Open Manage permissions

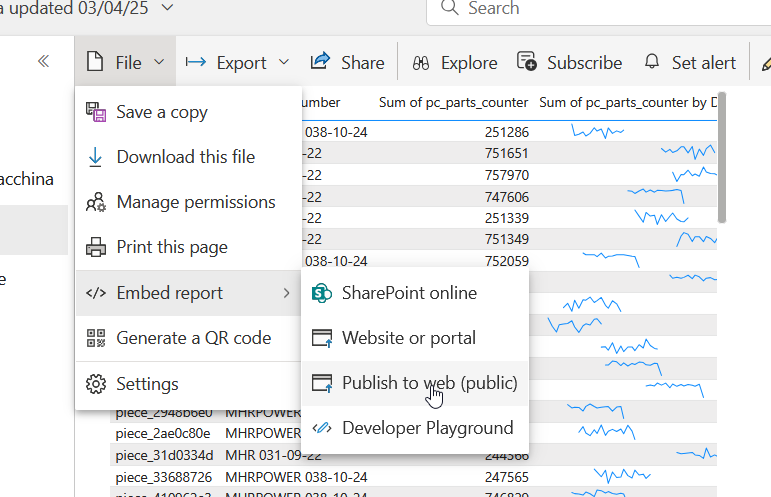coord(188,202)
